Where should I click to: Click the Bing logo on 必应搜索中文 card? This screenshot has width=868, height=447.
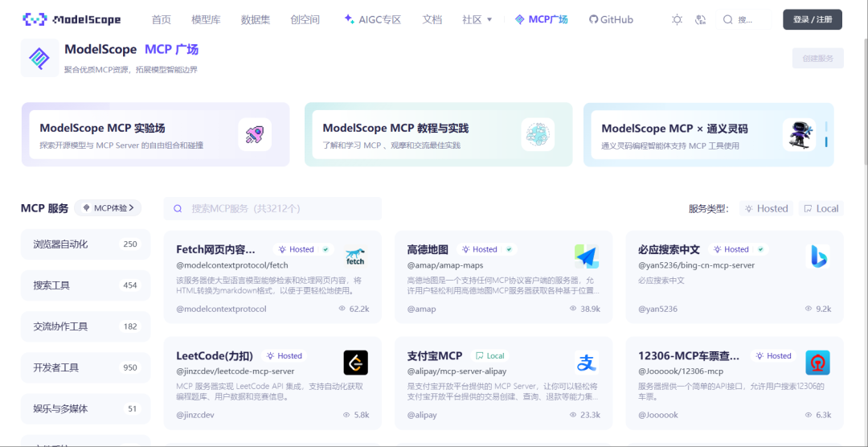(817, 256)
